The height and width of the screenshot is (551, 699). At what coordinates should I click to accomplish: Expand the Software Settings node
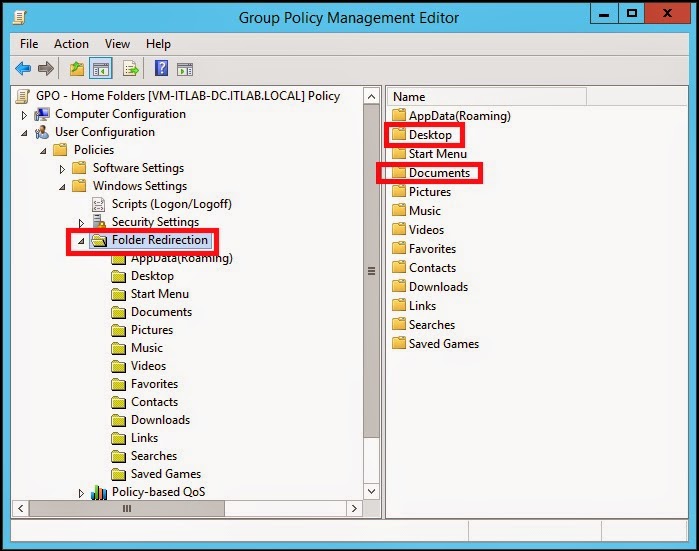[x=62, y=169]
